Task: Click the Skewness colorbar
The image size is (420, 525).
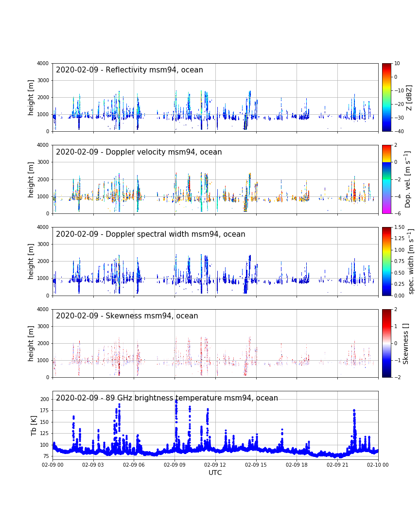Action: click(x=386, y=343)
